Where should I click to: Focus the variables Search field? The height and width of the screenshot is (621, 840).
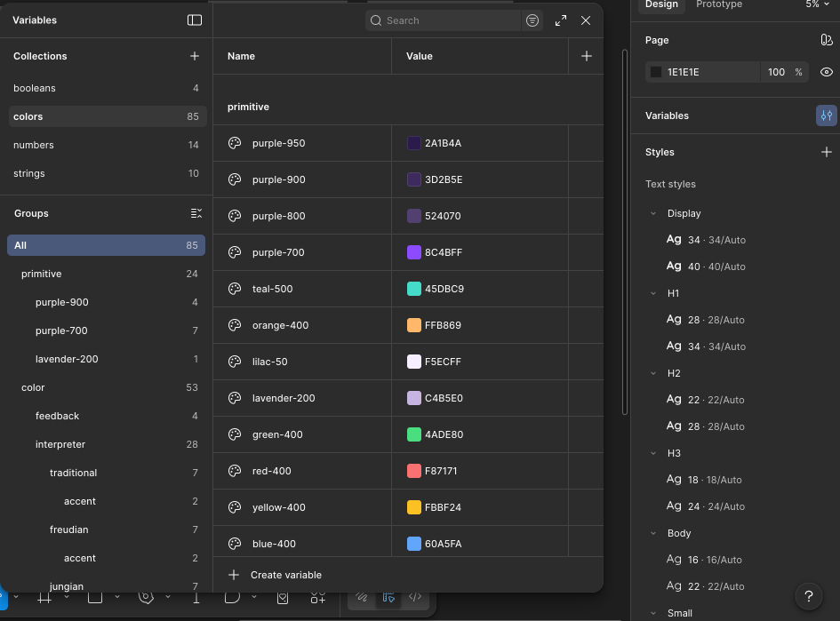point(443,20)
